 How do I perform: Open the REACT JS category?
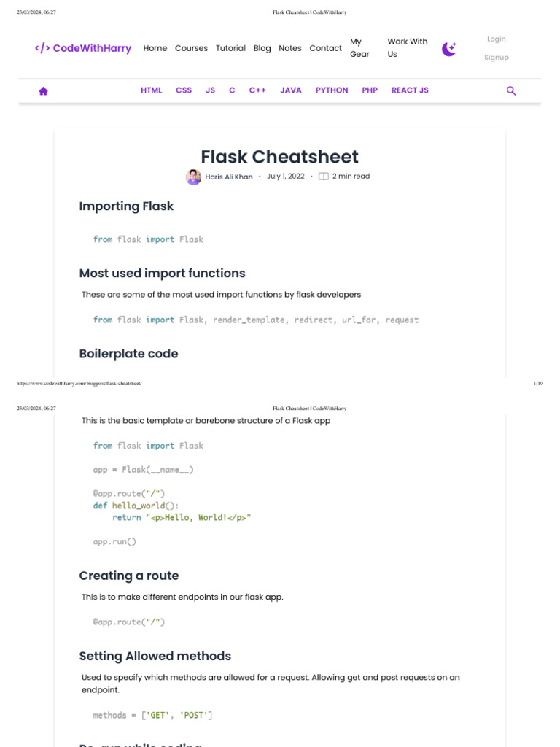pos(410,90)
